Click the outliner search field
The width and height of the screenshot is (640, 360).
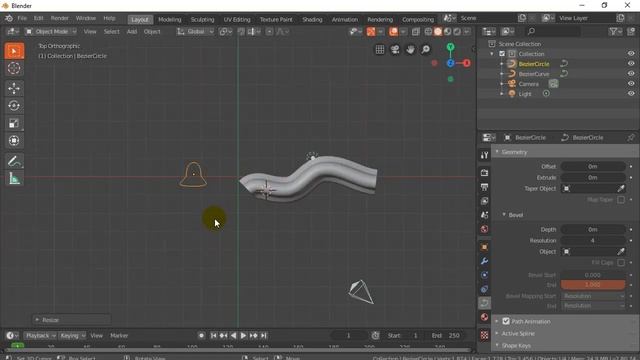[553, 31]
